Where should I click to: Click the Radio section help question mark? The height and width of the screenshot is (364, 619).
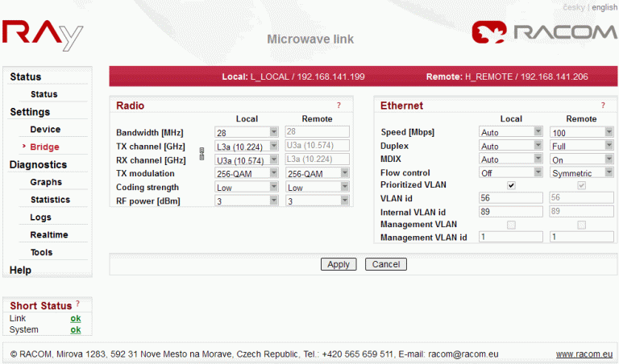(x=339, y=105)
